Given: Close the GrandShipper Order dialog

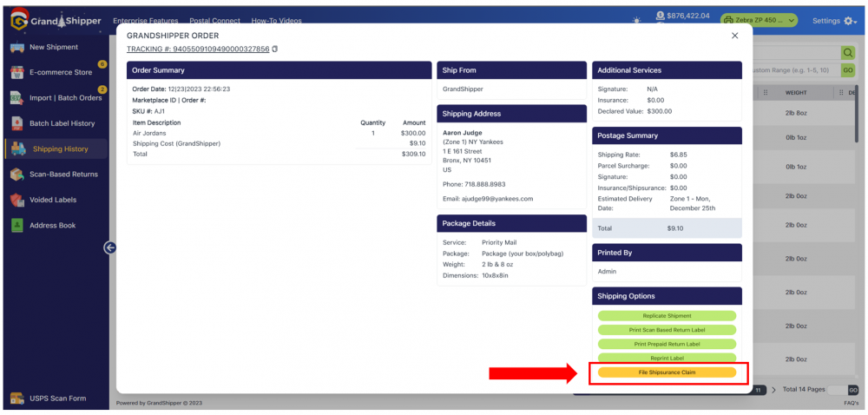Looking at the screenshot, I should pos(735,36).
